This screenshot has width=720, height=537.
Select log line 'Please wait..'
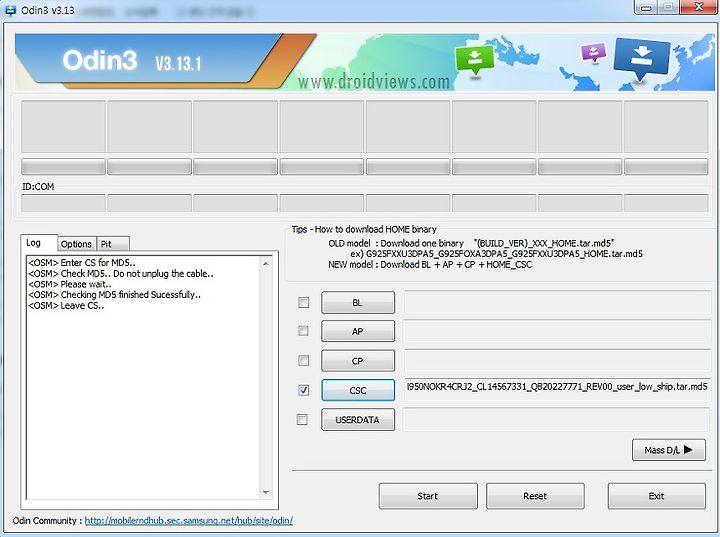(70, 284)
